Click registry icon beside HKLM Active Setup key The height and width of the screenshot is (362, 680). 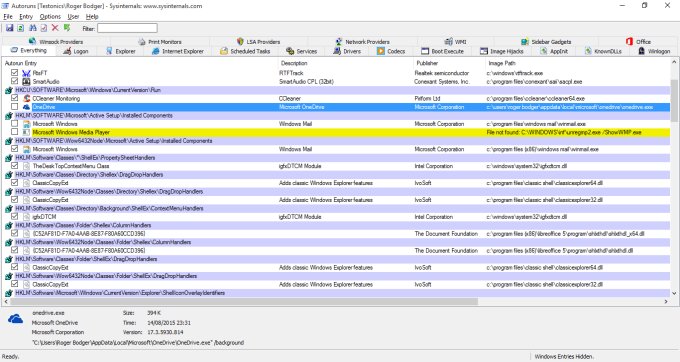8,116
